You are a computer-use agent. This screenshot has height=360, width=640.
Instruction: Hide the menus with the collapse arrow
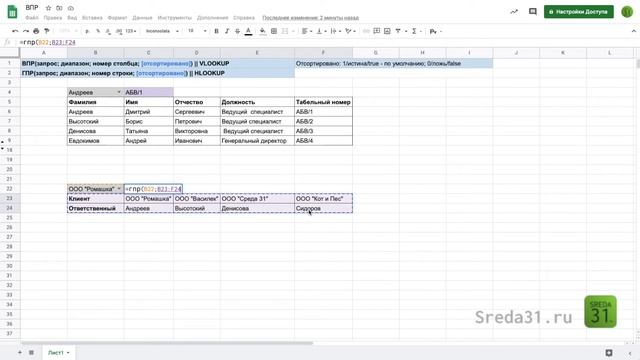[633, 31]
